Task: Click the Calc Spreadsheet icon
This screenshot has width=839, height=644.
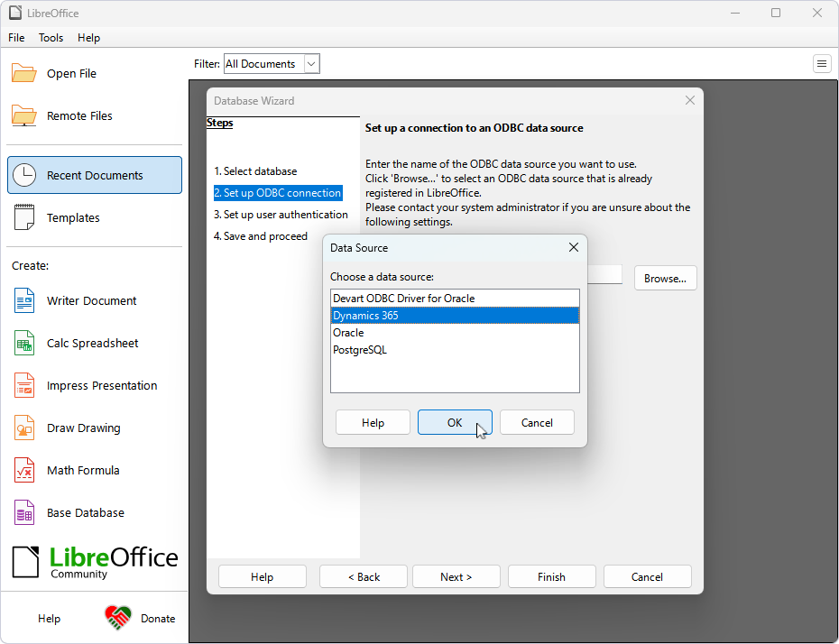Action: (24, 344)
